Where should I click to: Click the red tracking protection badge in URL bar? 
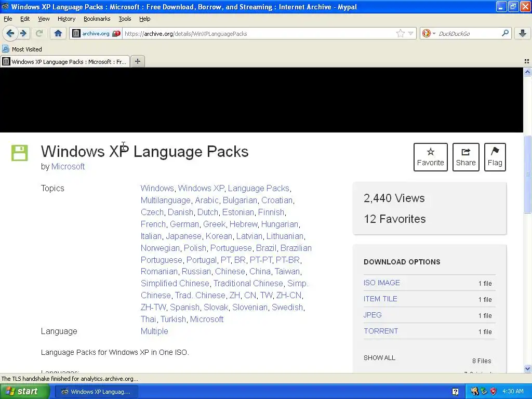(x=116, y=34)
